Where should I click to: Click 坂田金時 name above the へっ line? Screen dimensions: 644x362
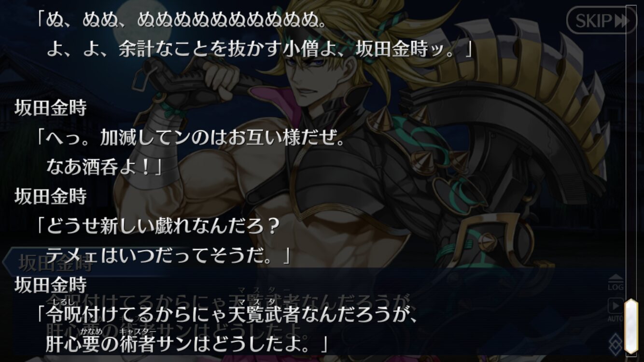point(51,108)
